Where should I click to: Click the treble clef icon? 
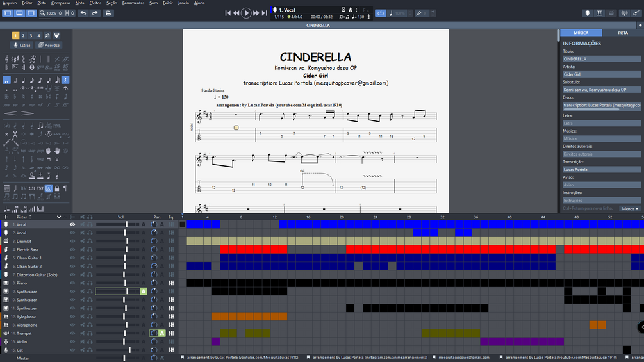pyautogui.click(x=6, y=59)
